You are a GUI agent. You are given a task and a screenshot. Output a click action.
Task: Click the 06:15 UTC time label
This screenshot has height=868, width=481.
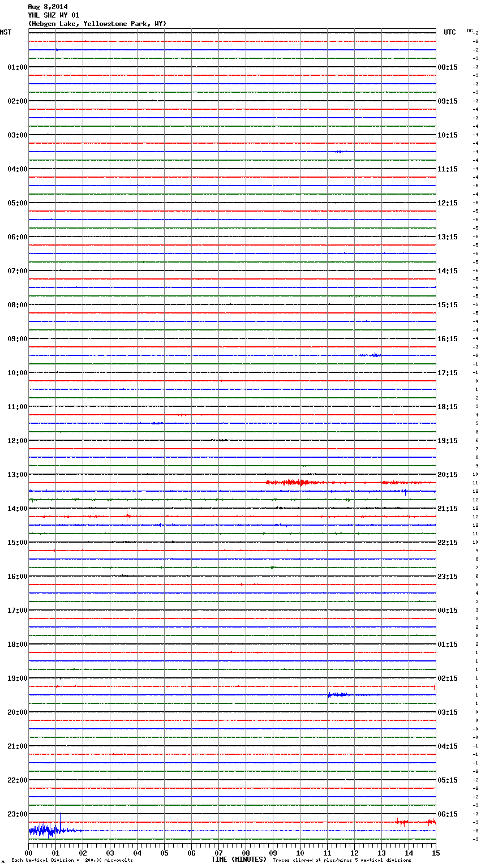coord(448,814)
